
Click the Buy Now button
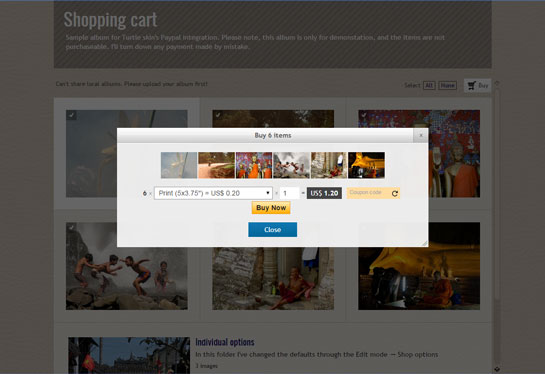pos(271,208)
